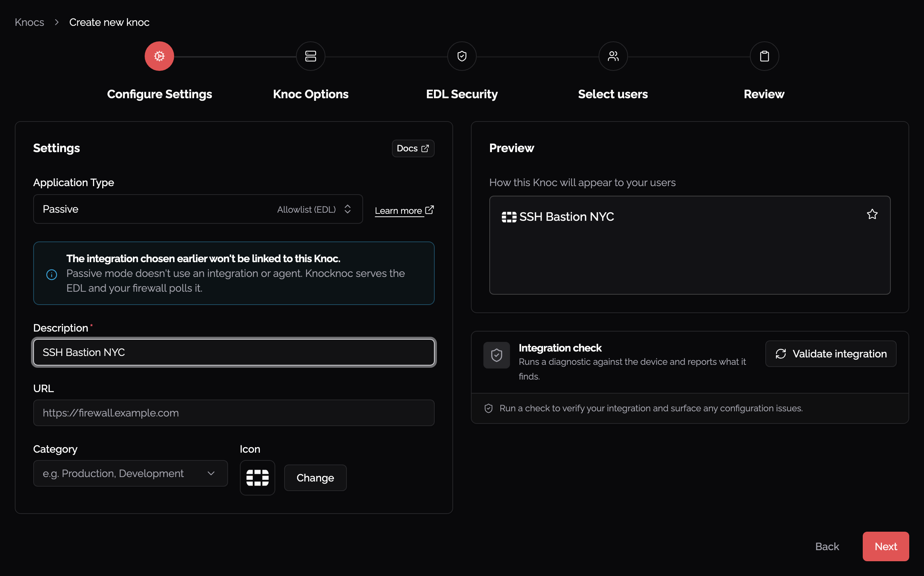Click the EDL Security shield step icon
The image size is (924, 576).
(x=461, y=56)
